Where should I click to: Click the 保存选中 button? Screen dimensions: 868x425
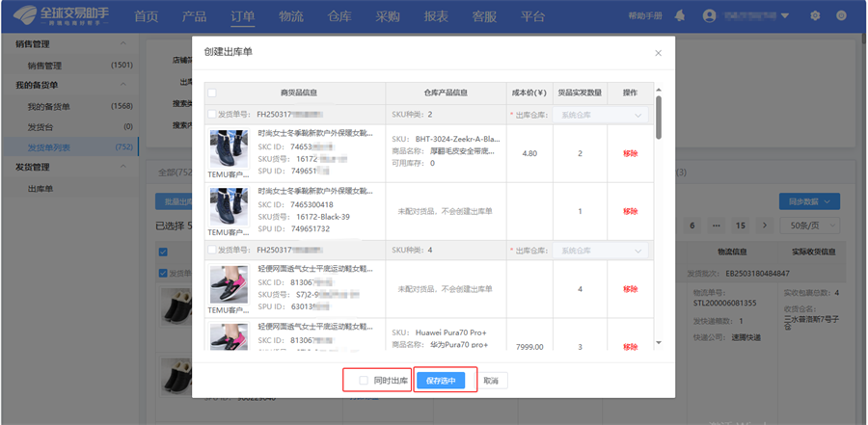click(441, 381)
